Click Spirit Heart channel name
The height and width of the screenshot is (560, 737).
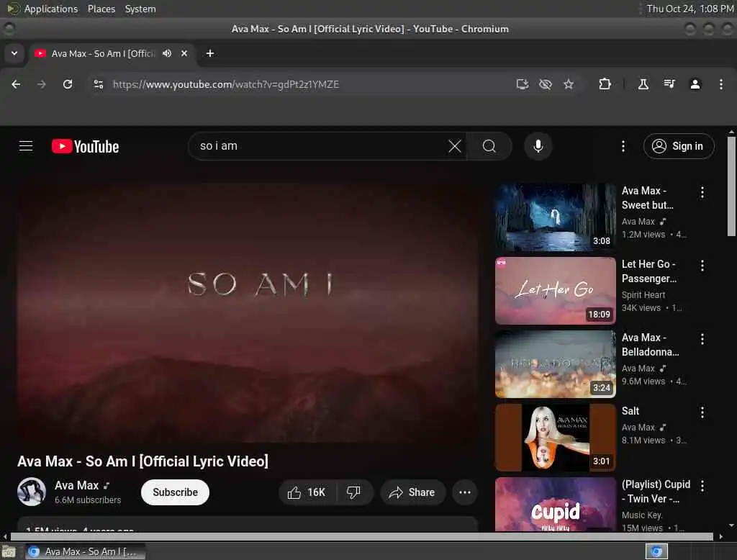pos(643,295)
